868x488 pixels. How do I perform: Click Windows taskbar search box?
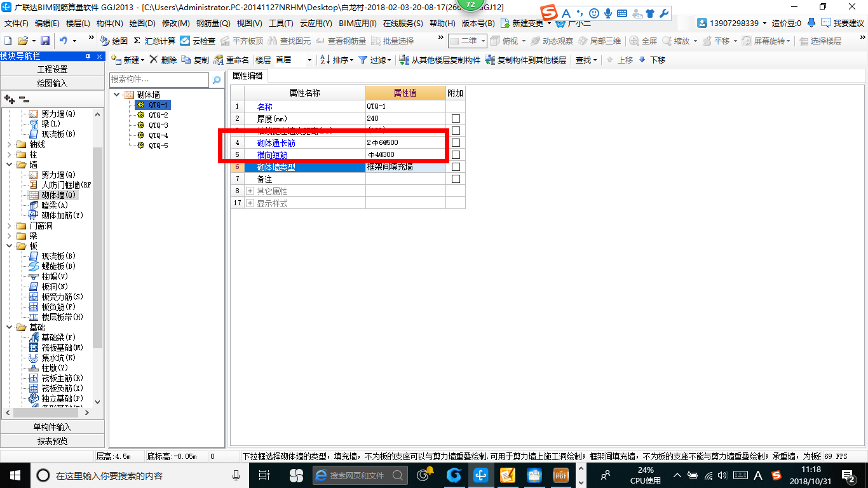click(x=140, y=475)
